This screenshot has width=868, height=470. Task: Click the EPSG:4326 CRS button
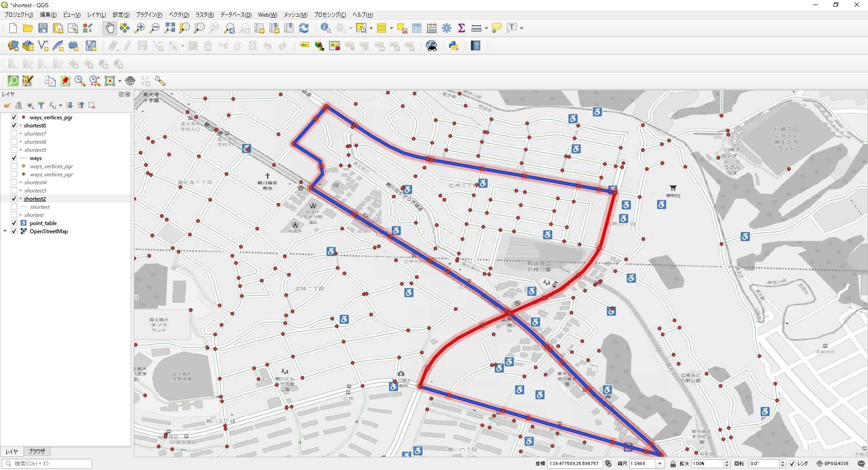tap(832, 464)
